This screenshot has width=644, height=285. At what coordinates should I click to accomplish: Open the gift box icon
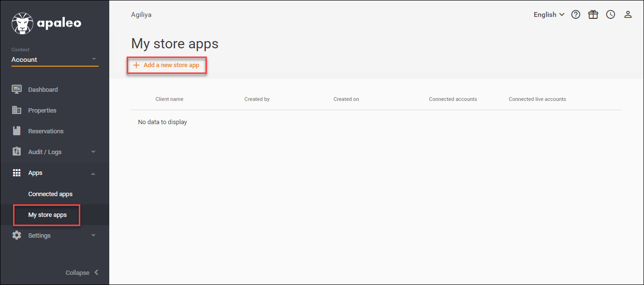pyautogui.click(x=593, y=14)
